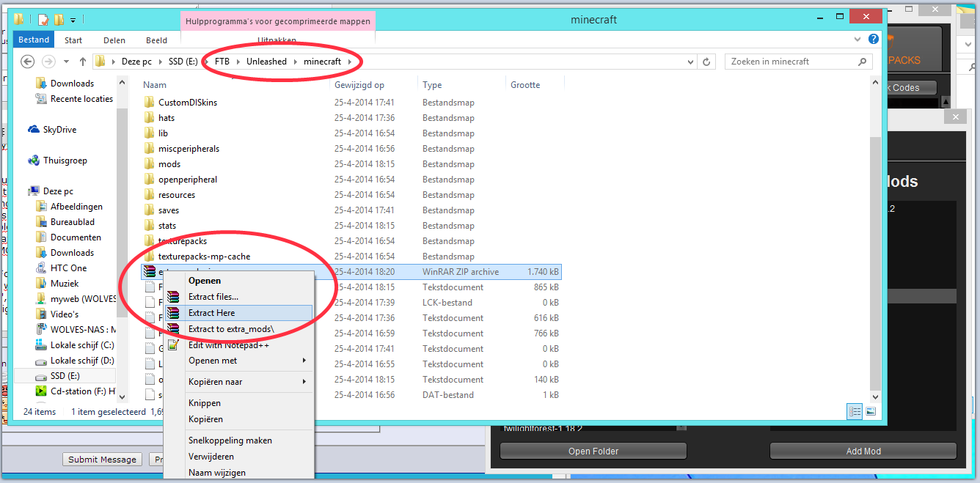Open the Beeld ribbon tab

click(x=156, y=40)
